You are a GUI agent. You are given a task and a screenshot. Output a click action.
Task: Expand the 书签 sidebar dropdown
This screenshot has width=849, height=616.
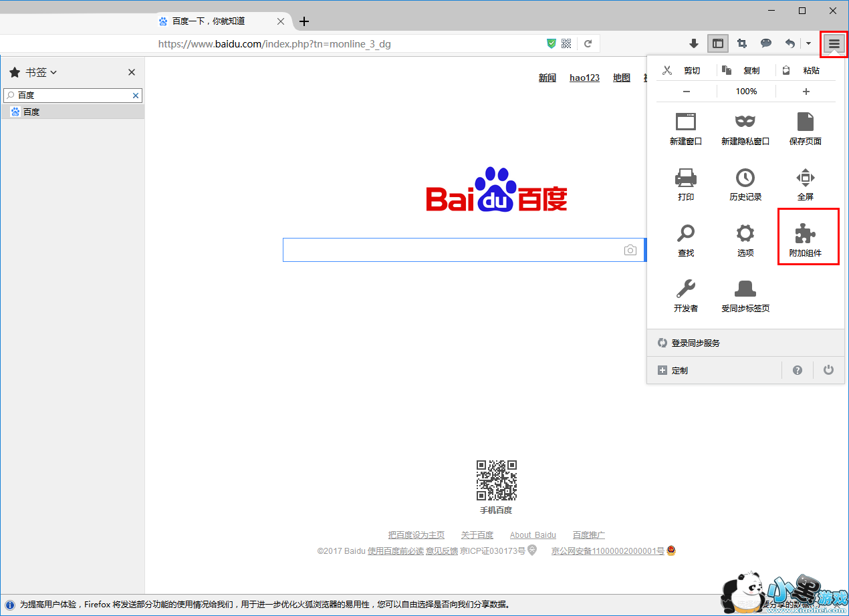click(41, 72)
